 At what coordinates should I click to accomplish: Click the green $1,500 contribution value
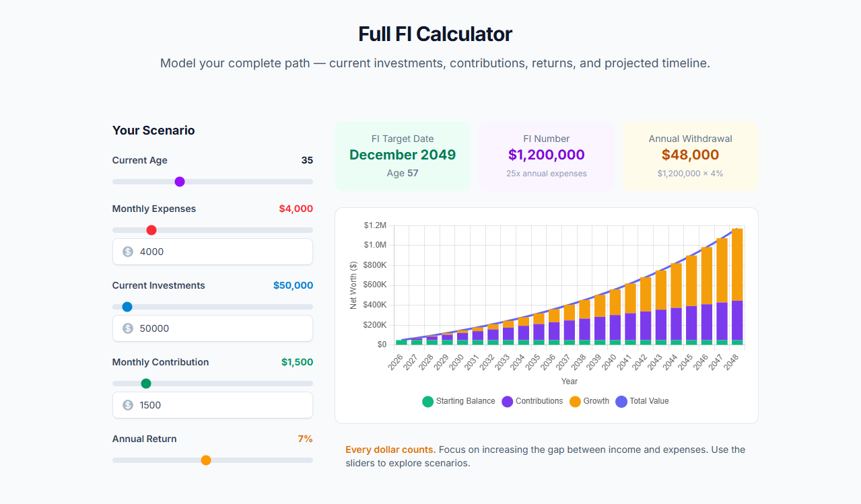tap(297, 362)
